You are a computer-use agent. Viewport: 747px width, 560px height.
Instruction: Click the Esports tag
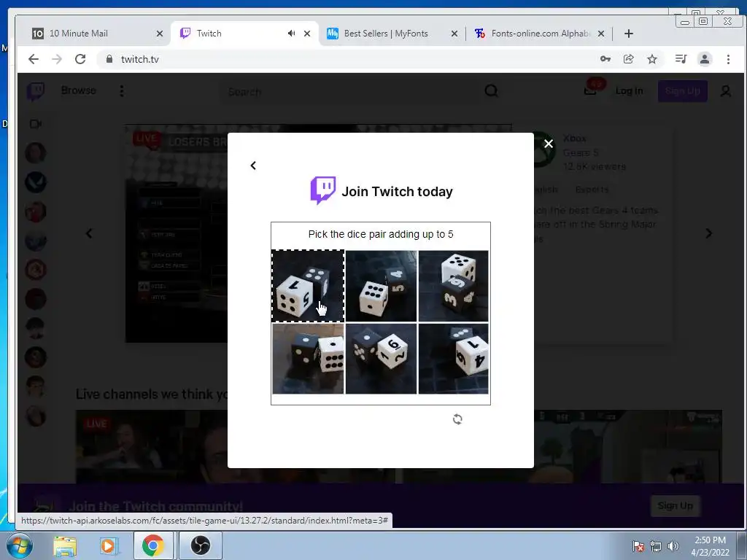click(592, 190)
